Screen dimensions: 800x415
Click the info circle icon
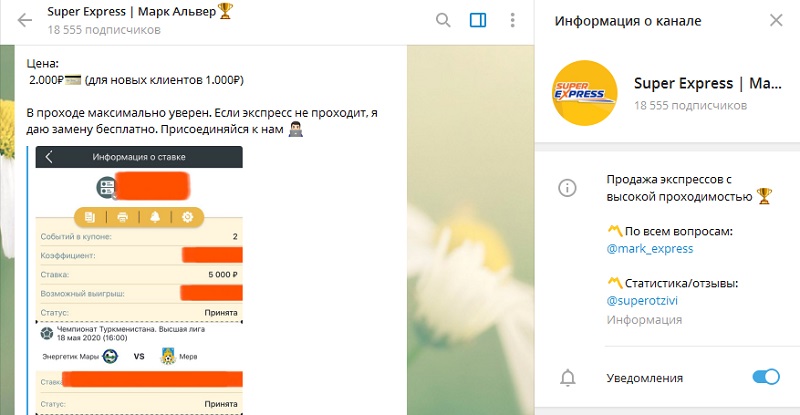click(x=567, y=188)
